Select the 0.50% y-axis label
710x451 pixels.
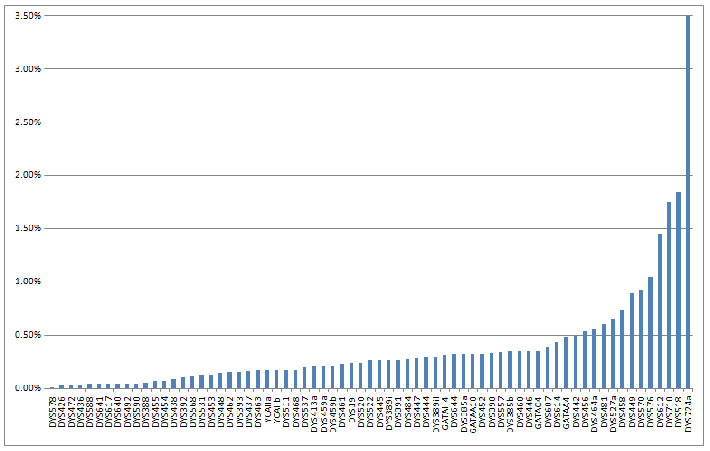coord(24,335)
